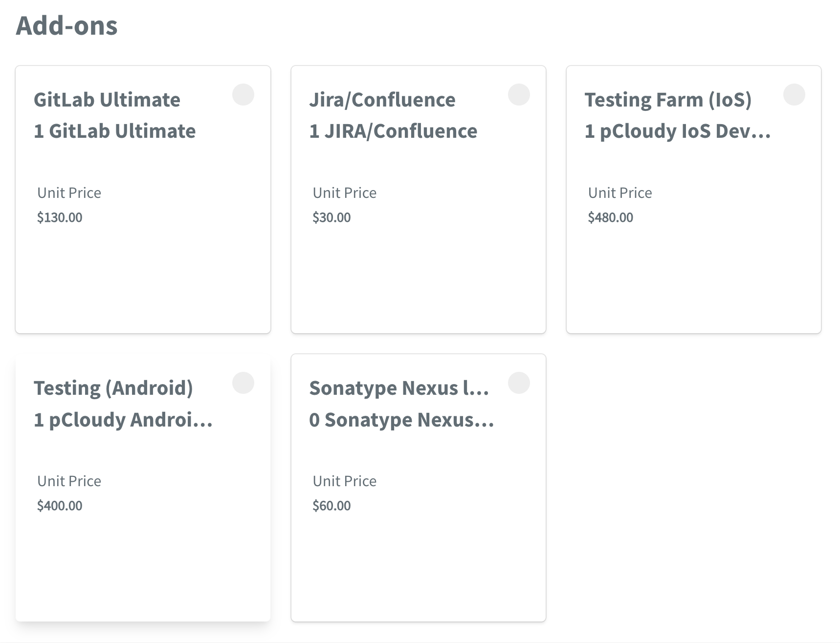The height and width of the screenshot is (643, 840).
Task: Click the Testing (Android) card title
Action: coord(113,388)
